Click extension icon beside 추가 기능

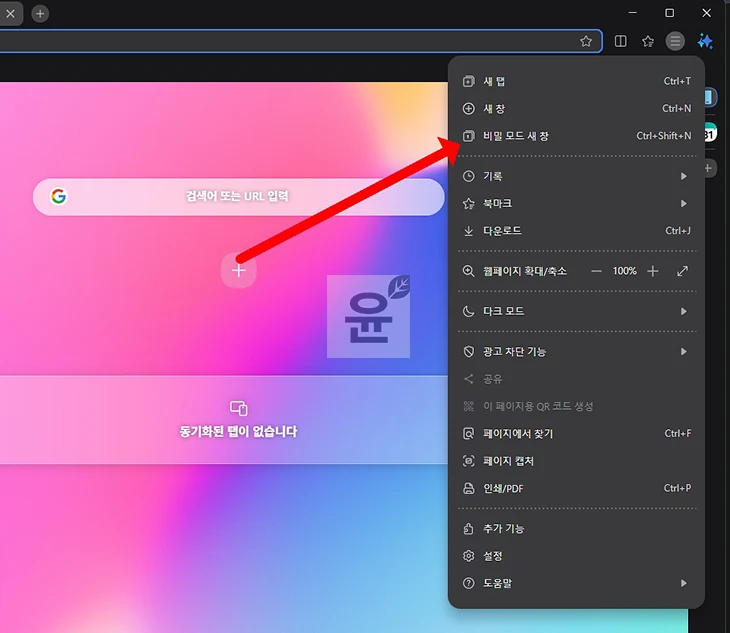point(468,528)
